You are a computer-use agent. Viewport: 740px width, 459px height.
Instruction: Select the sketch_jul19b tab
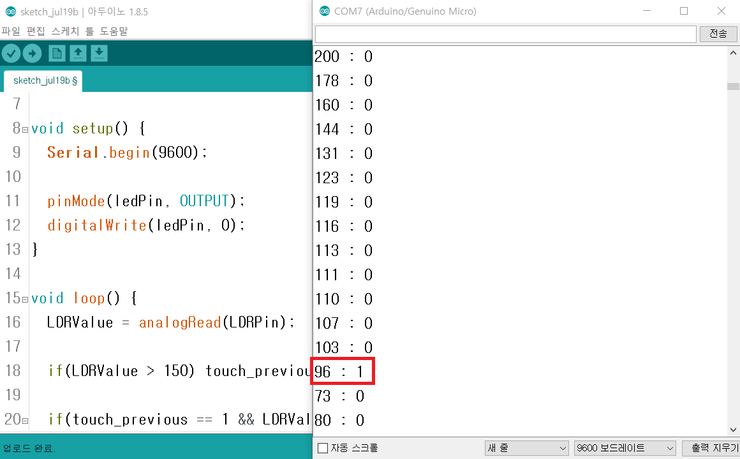click(x=46, y=80)
